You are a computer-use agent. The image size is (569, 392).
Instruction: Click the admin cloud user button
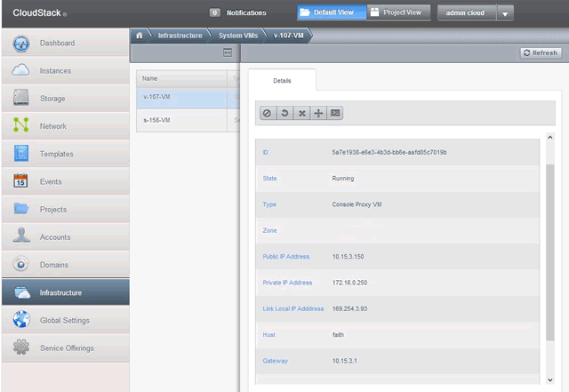pyautogui.click(x=467, y=13)
